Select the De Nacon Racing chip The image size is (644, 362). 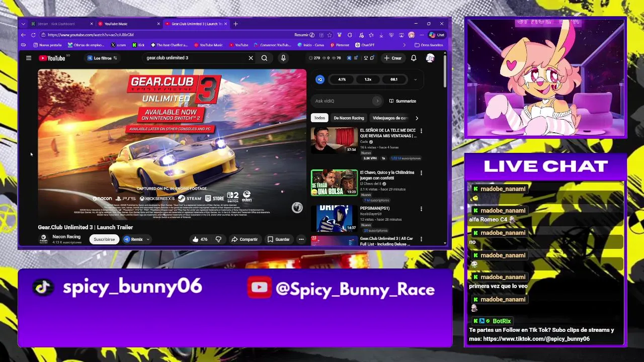click(349, 118)
